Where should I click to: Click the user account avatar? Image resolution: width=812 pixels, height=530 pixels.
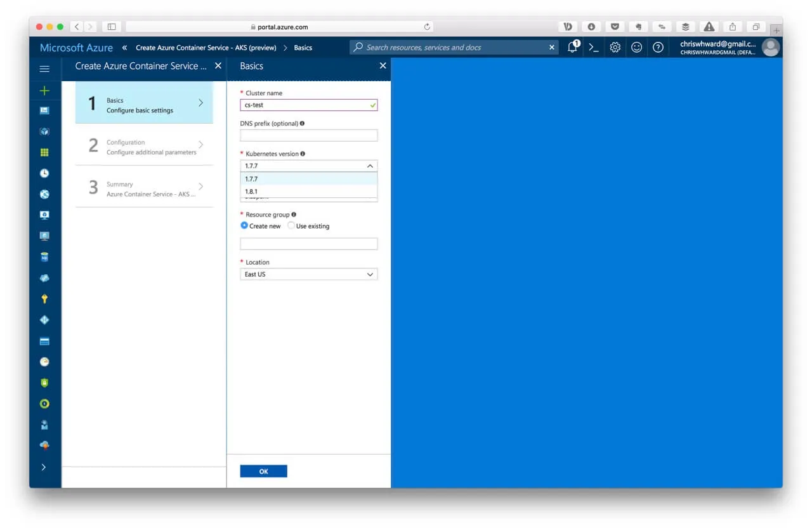770,47
